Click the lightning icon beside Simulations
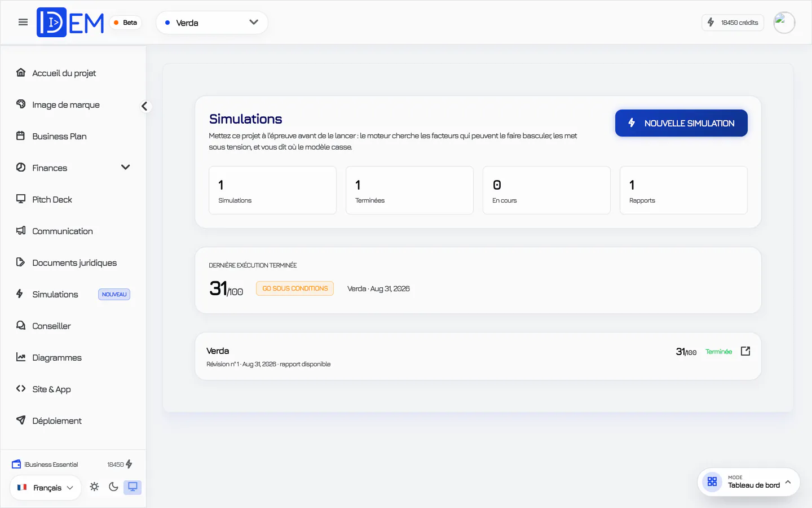 tap(20, 294)
